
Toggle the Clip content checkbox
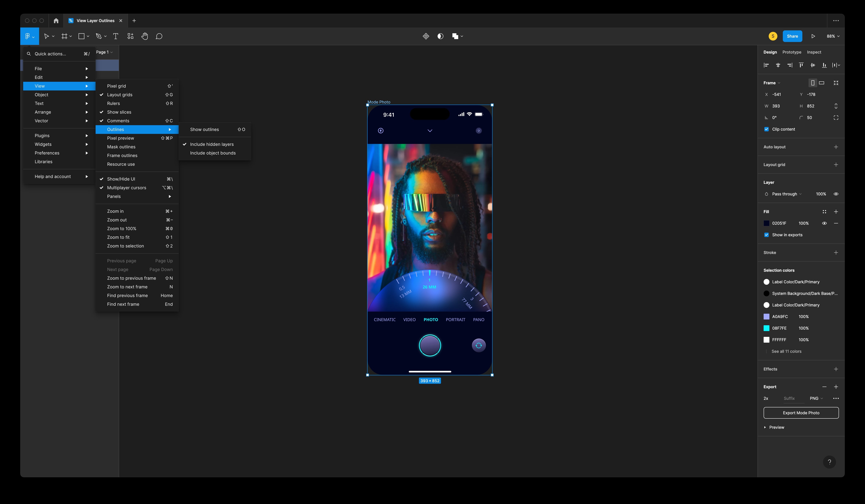767,129
